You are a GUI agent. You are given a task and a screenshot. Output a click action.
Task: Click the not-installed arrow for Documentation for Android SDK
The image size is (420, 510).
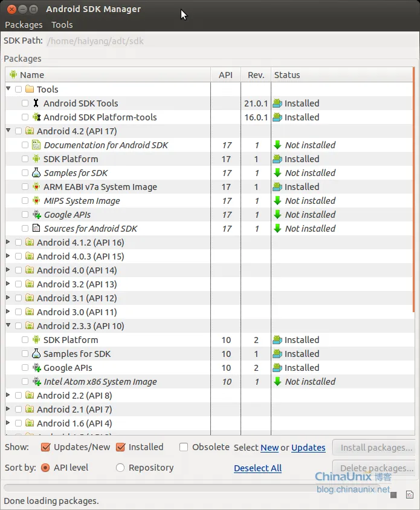click(277, 145)
